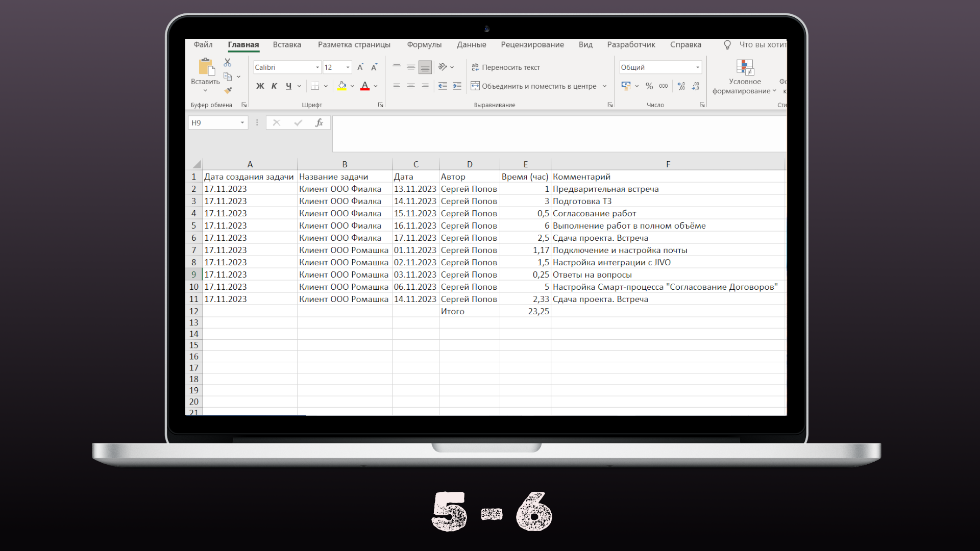The image size is (980, 551).
Task: Click the Cut scissors icon
Action: click(228, 62)
